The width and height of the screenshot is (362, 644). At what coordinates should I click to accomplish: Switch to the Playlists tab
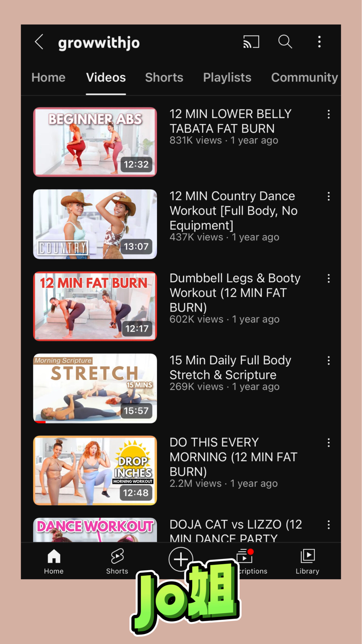point(227,78)
